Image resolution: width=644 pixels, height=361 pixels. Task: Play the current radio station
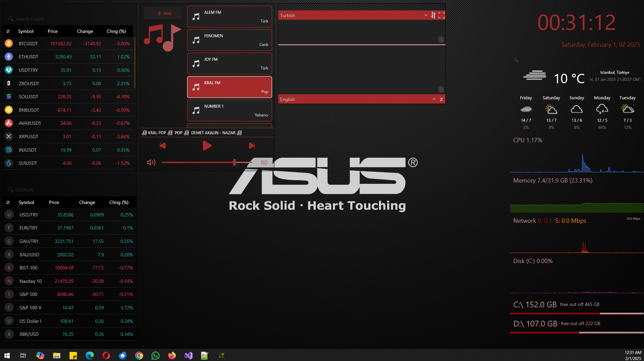207,146
